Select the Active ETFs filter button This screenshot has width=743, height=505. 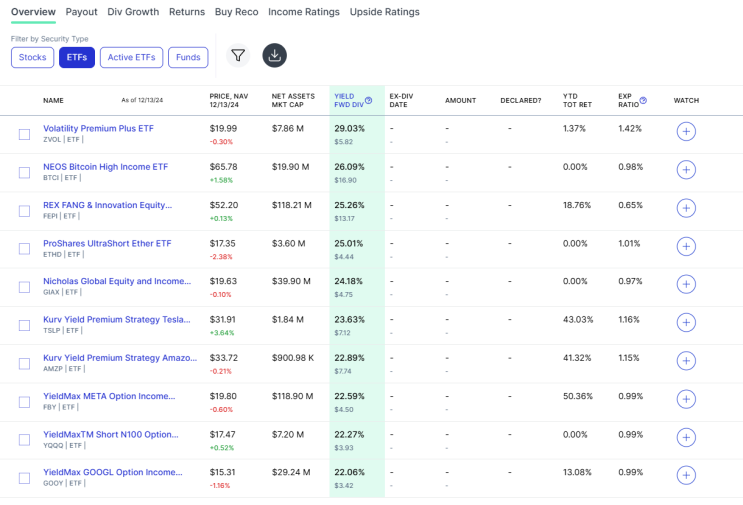coord(131,57)
